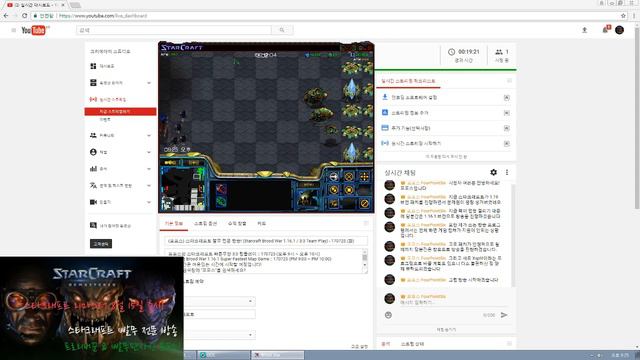Open the account avatar menu
Screen dimensions: 640x360
pos(619,30)
